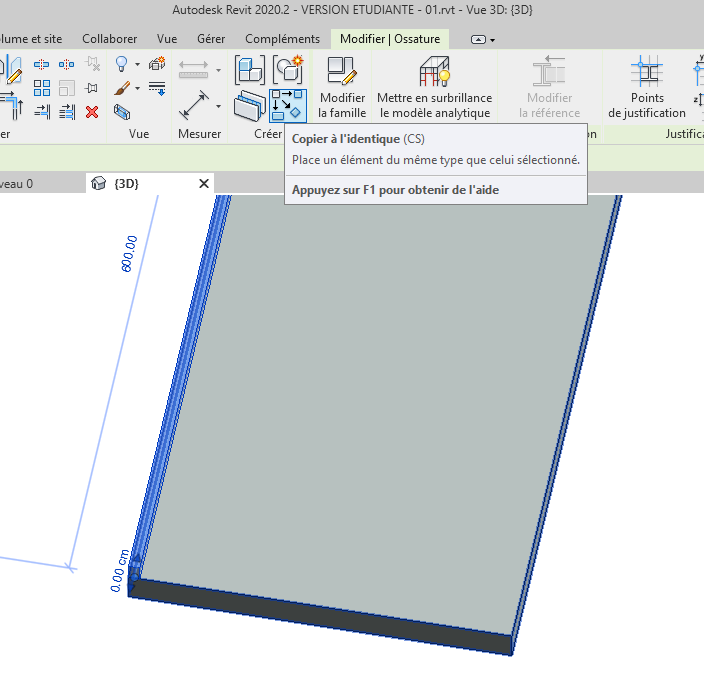This screenshot has width=704, height=695.
Task: Click the greyed-out Unpin tool
Action: tap(92, 64)
